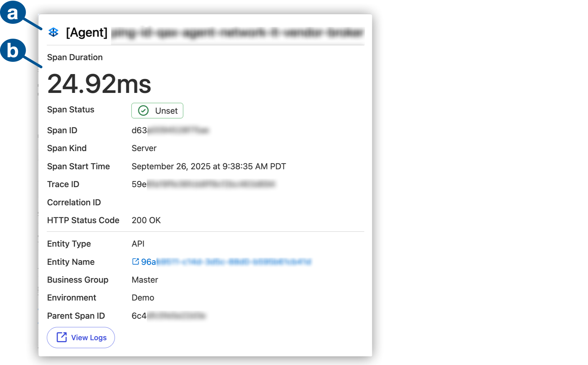Image resolution: width=588 pixels, height=365 pixels.
Task: Click the Parent Span ID value 6c4
Action: [x=168, y=316]
